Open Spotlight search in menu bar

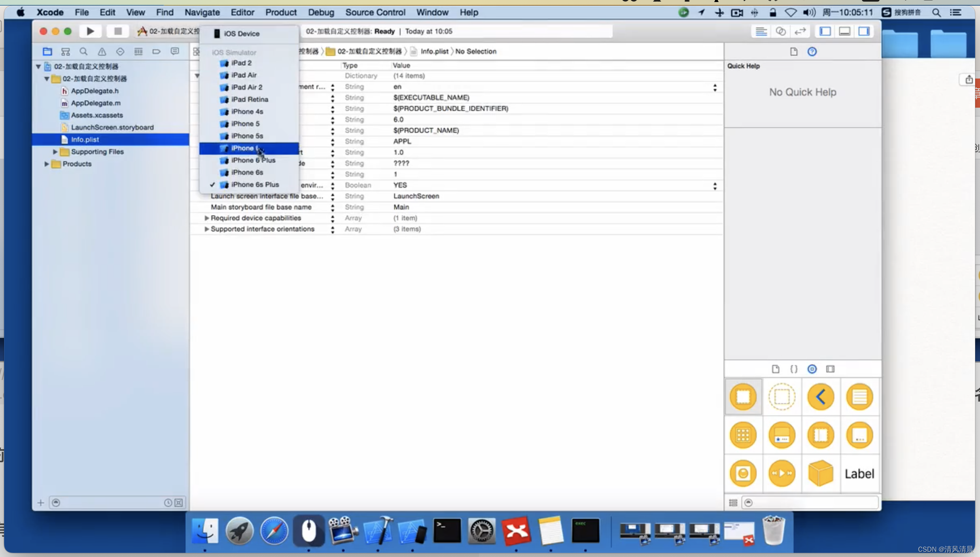tap(936, 12)
